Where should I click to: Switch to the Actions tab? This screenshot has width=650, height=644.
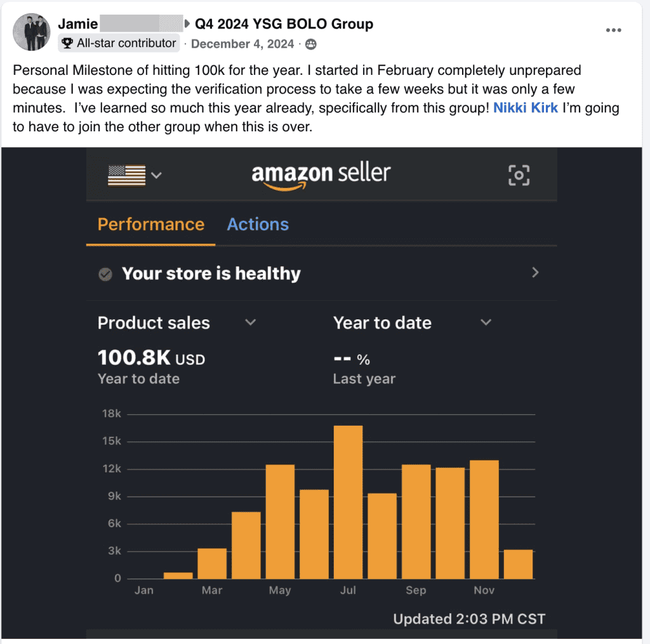pyautogui.click(x=258, y=224)
